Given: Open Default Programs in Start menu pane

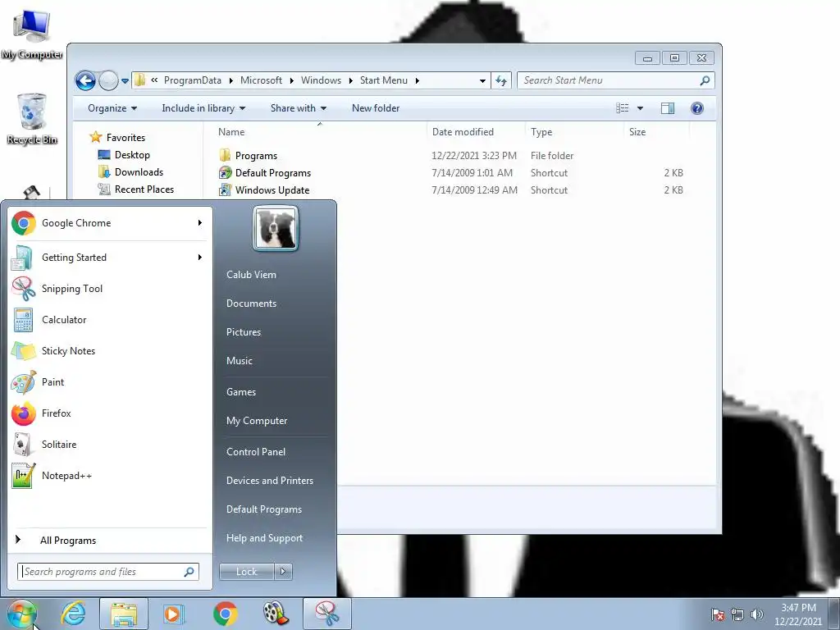Looking at the screenshot, I should (263, 509).
